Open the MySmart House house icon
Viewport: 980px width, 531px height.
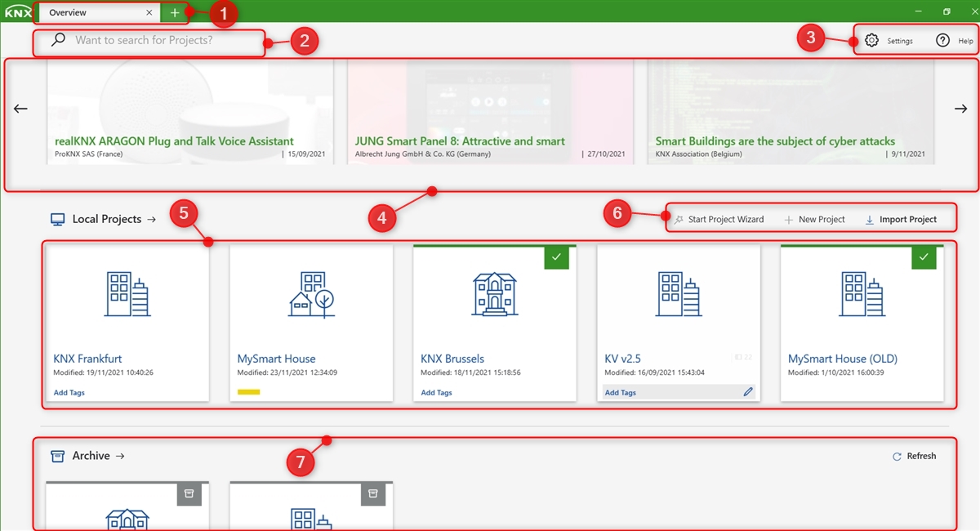pyautogui.click(x=311, y=295)
